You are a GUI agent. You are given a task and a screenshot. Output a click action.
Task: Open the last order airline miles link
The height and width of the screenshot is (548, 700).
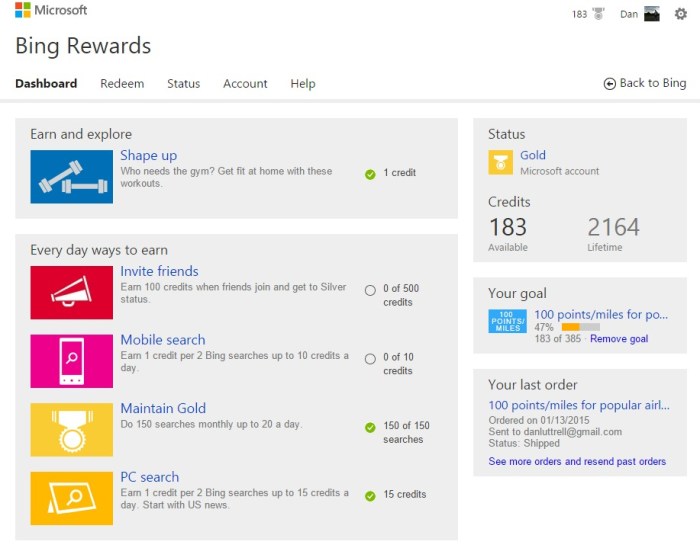pos(579,405)
